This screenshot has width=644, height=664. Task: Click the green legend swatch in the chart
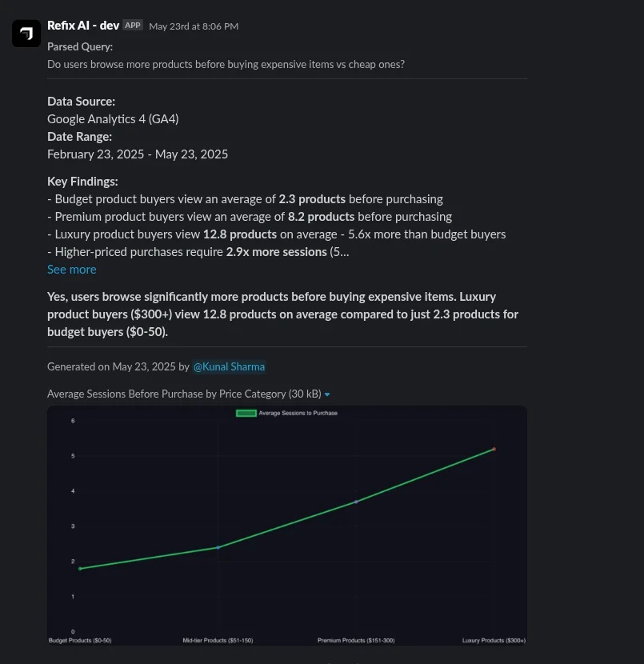(246, 414)
